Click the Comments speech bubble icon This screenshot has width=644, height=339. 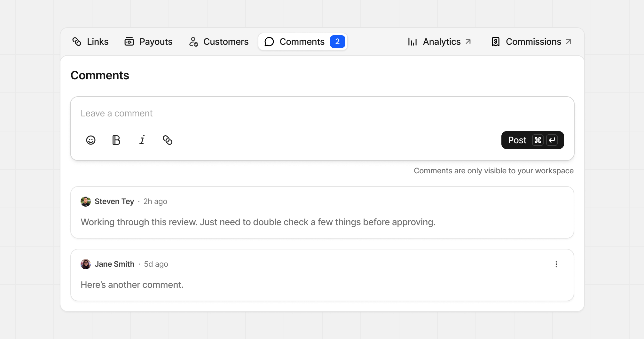pyautogui.click(x=269, y=42)
